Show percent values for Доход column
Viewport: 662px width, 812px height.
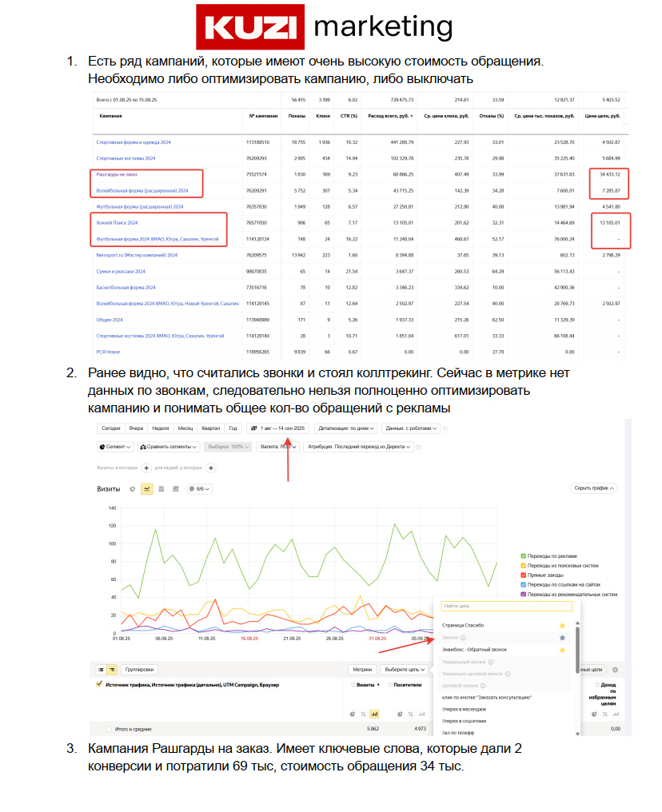click(x=605, y=714)
